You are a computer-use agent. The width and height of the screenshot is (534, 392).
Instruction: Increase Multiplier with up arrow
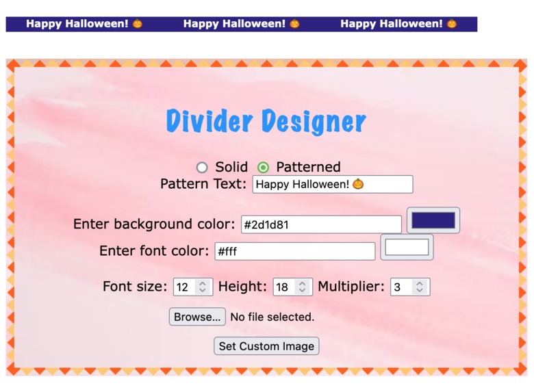coord(420,283)
